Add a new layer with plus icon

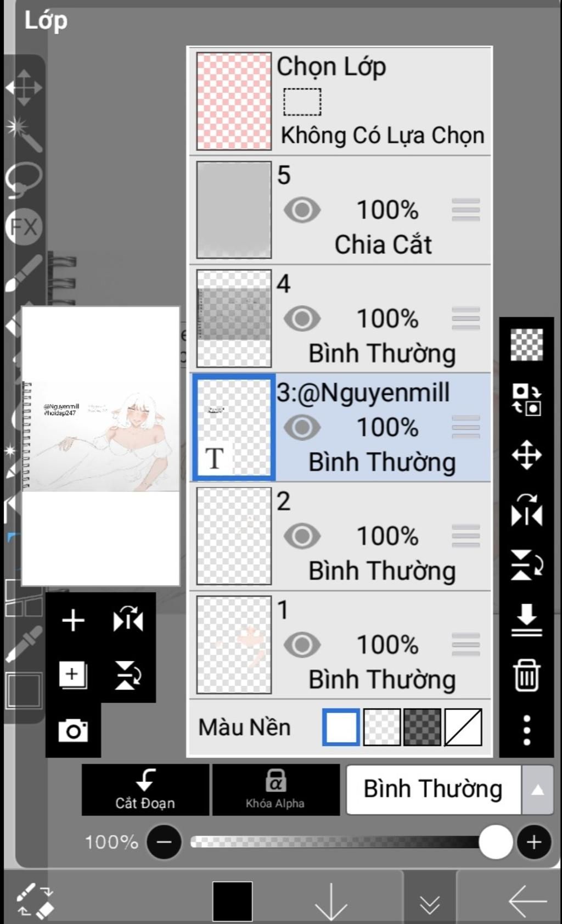pyautogui.click(x=73, y=621)
